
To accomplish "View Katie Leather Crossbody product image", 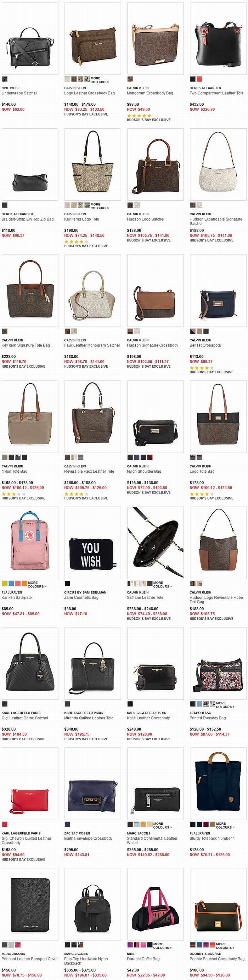I will pos(156,663).
